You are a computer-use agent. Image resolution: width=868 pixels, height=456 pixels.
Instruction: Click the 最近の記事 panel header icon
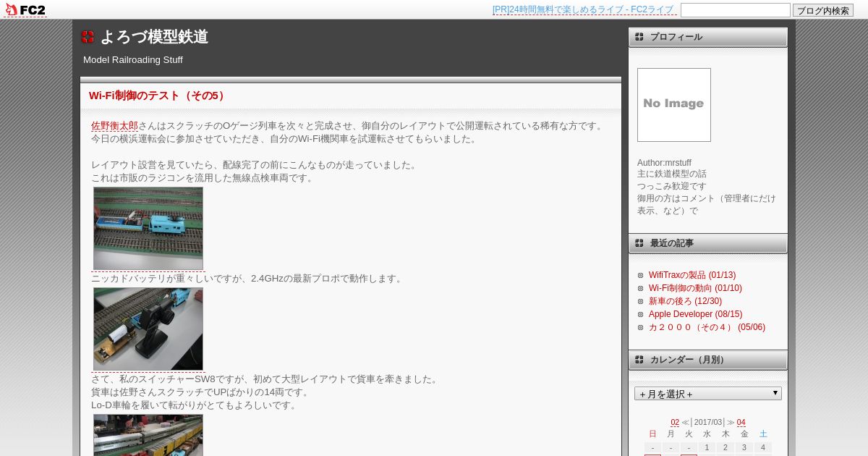[x=639, y=243]
